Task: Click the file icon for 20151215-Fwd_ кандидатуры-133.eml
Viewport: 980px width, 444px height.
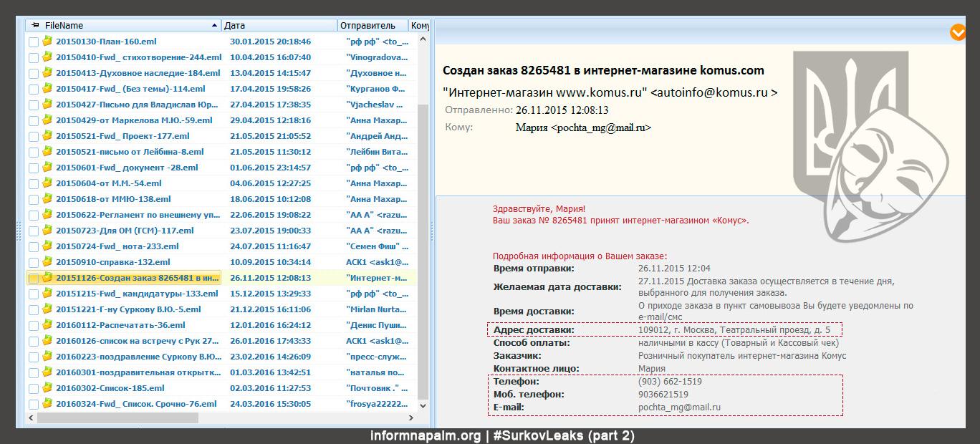Action: tap(47, 293)
